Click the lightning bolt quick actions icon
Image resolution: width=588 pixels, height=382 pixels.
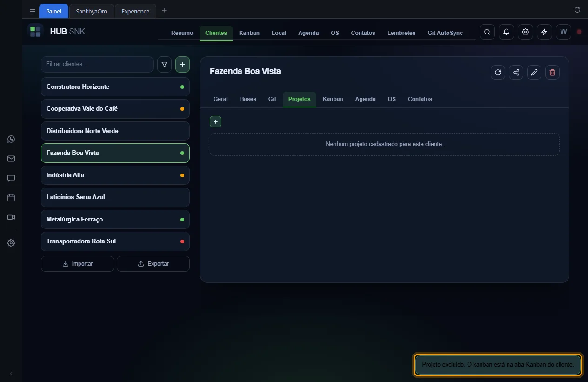544,32
